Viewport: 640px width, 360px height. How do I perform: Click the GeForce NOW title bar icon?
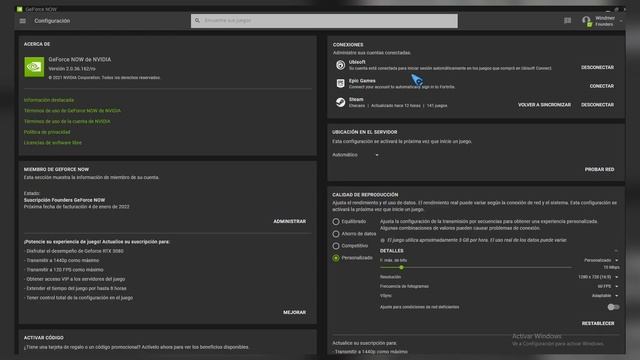20,9
